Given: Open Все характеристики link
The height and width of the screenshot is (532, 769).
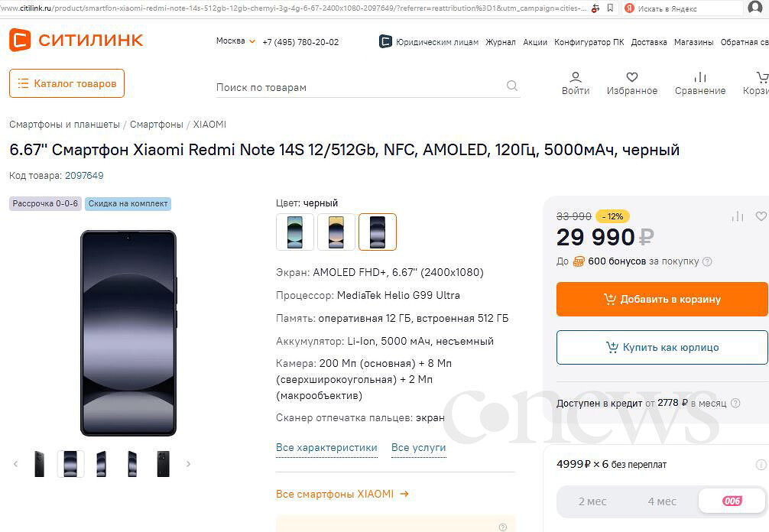Looking at the screenshot, I should point(326,448).
